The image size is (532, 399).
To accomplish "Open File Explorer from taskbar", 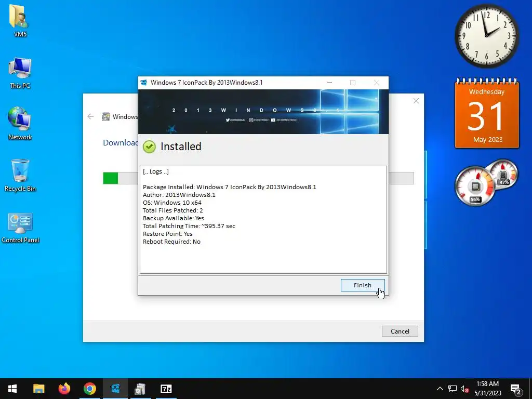I will 38,389.
